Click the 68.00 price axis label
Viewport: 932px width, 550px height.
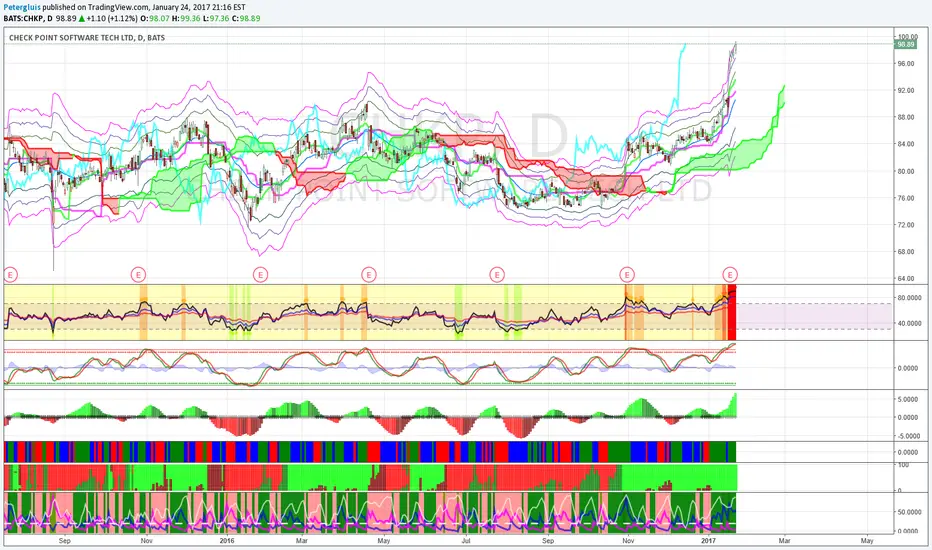pos(906,252)
